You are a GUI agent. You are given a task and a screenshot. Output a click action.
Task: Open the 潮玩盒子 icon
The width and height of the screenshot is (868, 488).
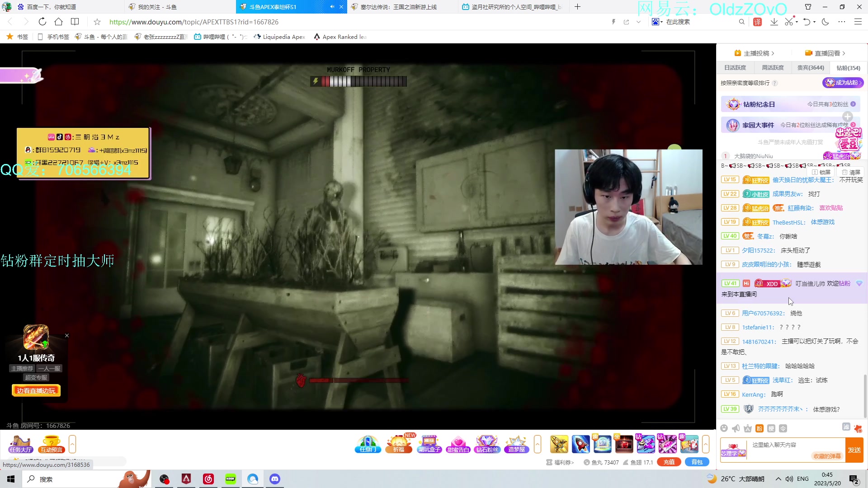(429, 444)
